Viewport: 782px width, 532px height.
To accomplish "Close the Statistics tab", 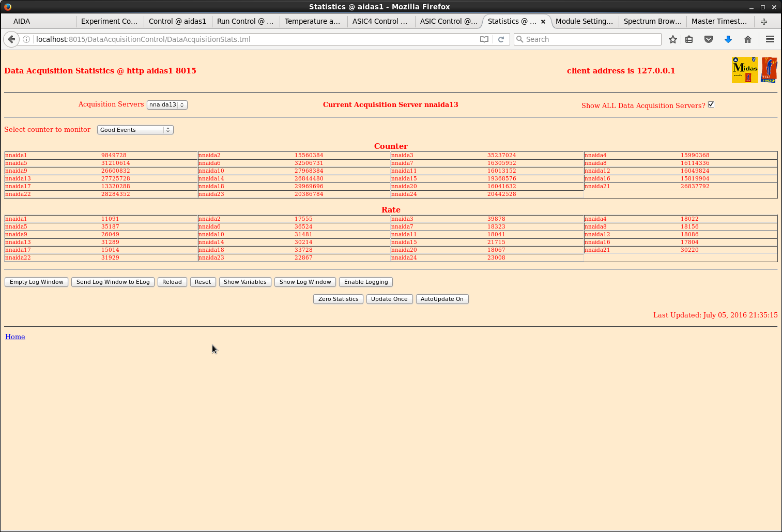I will point(543,22).
